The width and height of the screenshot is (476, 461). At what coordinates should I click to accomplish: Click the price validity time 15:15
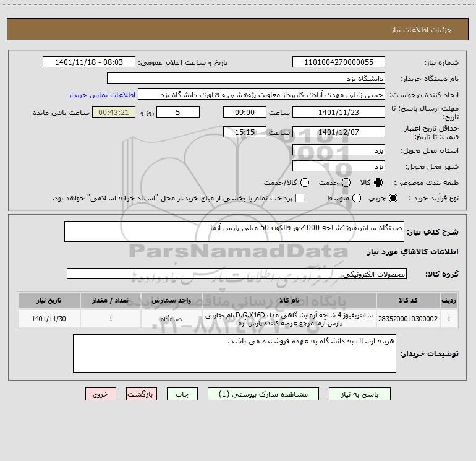(245, 132)
